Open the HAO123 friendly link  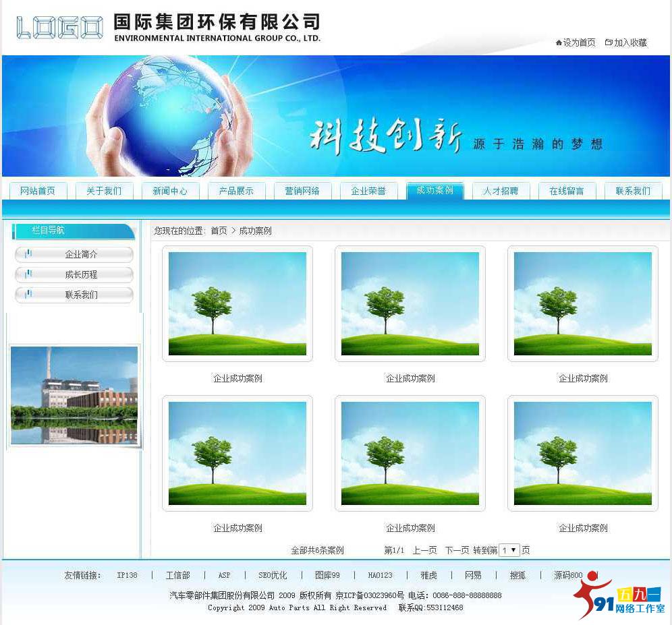click(x=380, y=576)
